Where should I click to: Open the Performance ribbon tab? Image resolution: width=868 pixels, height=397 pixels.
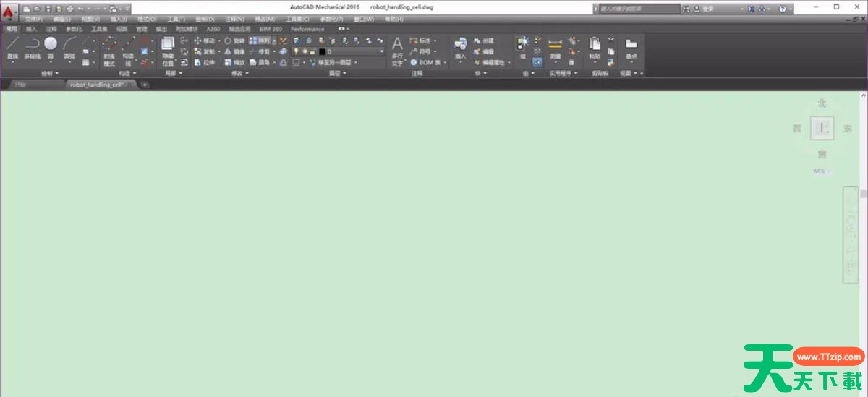click(307, 29)
